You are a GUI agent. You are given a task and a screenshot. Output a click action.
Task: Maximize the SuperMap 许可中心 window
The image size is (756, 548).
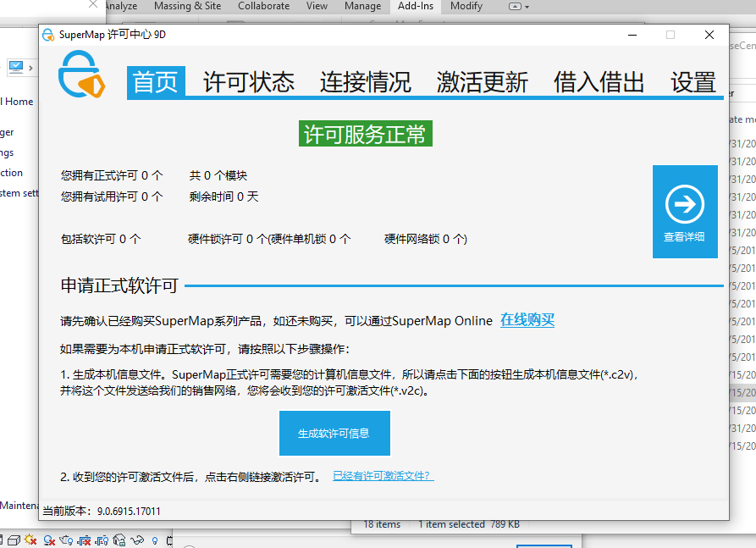(670, 35)
